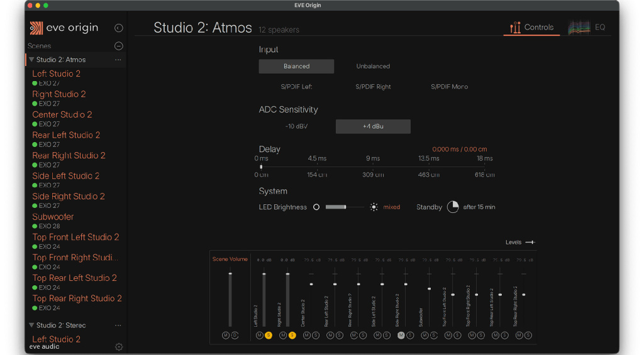Select Right Studio 2 speaker in sidebar
The width and height of the screenshot is (644, 355).
click(59, 94)
